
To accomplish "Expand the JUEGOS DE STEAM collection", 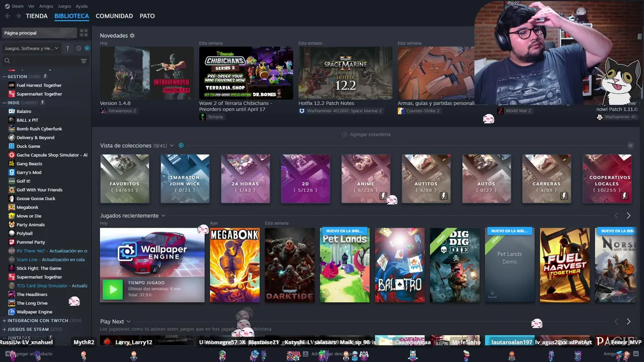I will (4, 329).
